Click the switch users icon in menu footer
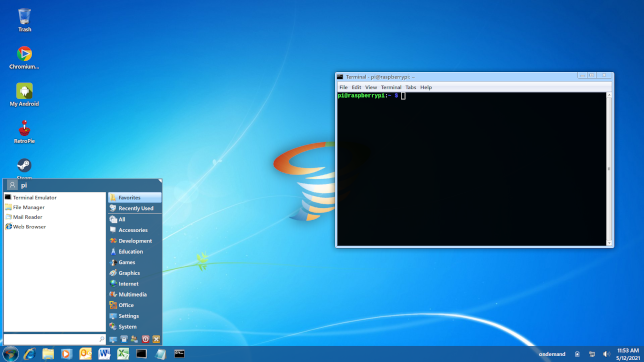644x362 pixels. (134, 339)
